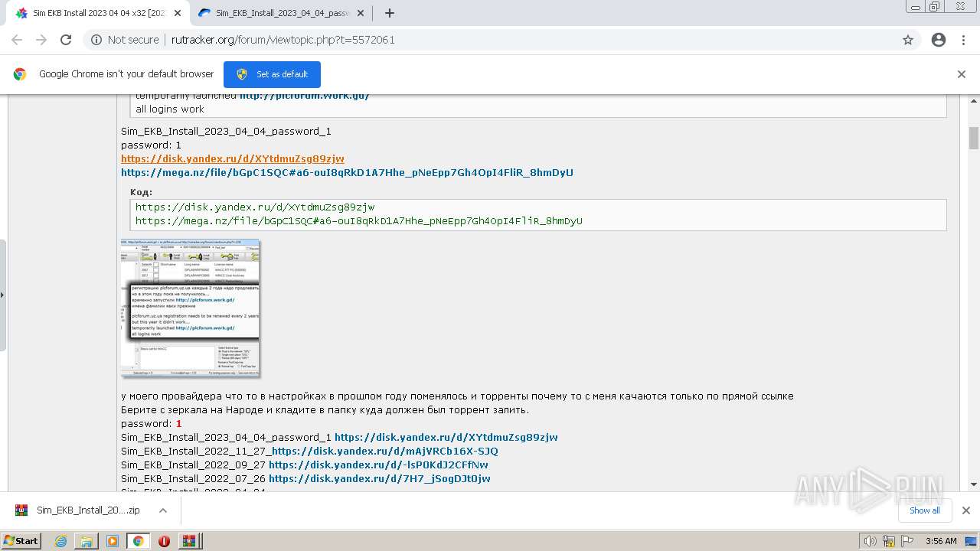980x551 pixels.
Task: Open the network tray icon
Action: pos(889,541)
